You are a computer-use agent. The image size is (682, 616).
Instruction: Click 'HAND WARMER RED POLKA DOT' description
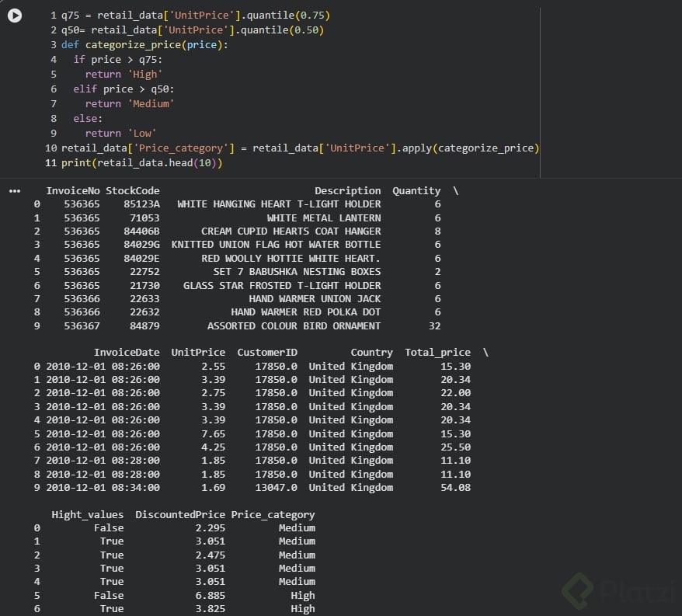click(x=306, y=312)
